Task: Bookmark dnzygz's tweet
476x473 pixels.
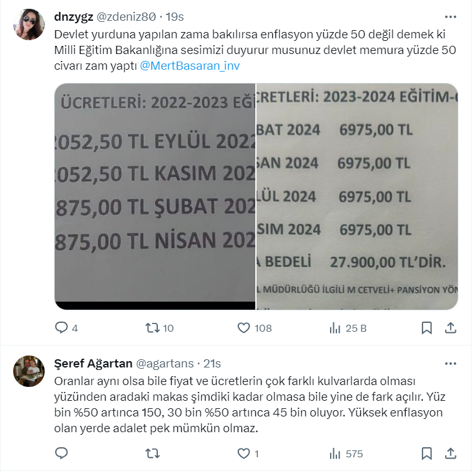Action: (426, 328)
